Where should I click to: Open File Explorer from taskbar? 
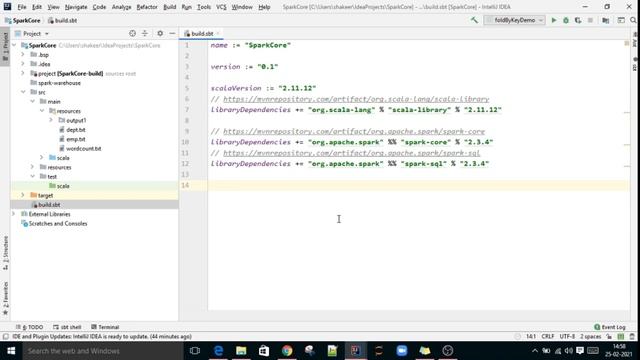point(241,351)
